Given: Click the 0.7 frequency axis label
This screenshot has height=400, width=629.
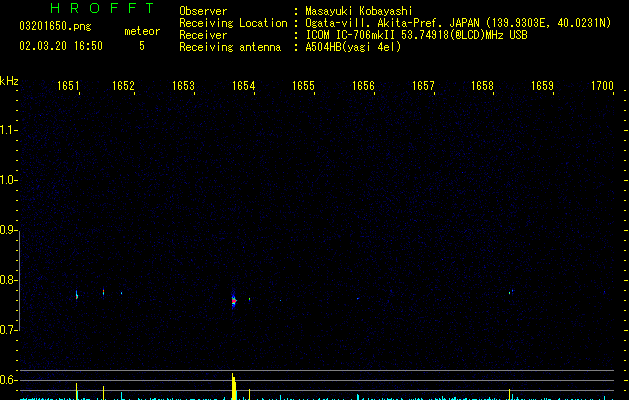Looking at the screenshot, I should (x=8, y=330).
